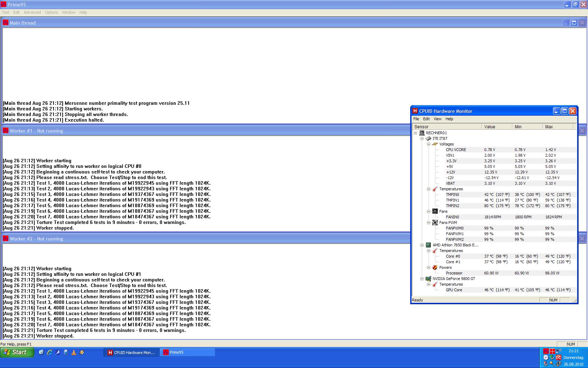588x368 pixels.
Task: Collapse the AMD Athlon Temperatures section
Action: tap(429, 251)
